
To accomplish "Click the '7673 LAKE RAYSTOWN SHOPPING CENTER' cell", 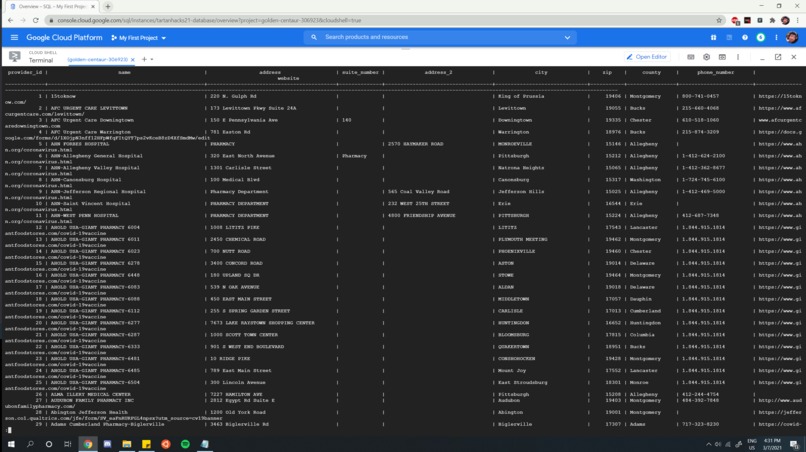I will pos(262,323).
